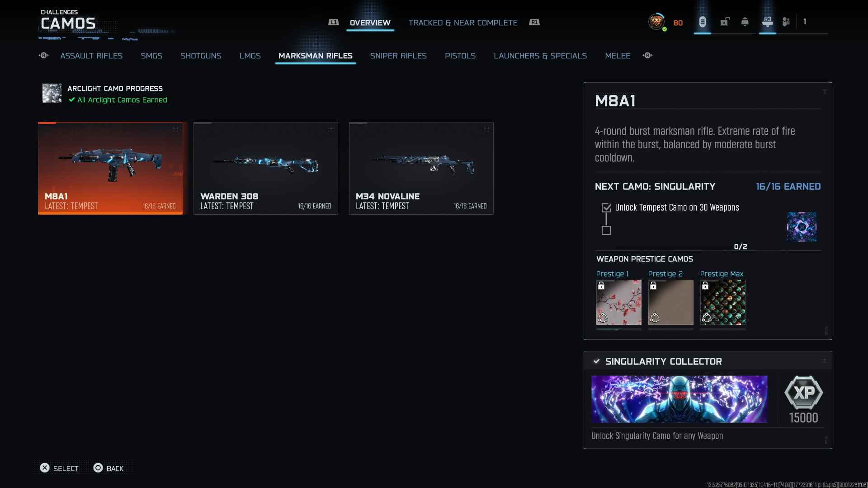This screenshot has height=488, width=868.
Task: Click the player emblem avatar
Action: [656, 22]
